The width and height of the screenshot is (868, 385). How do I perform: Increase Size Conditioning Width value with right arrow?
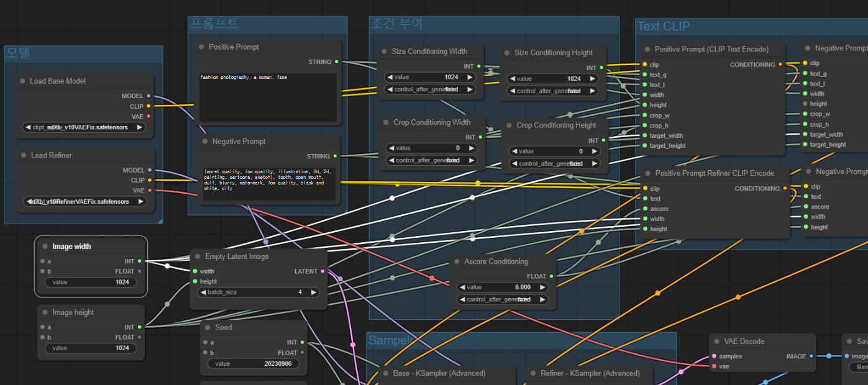pos(470,78)
